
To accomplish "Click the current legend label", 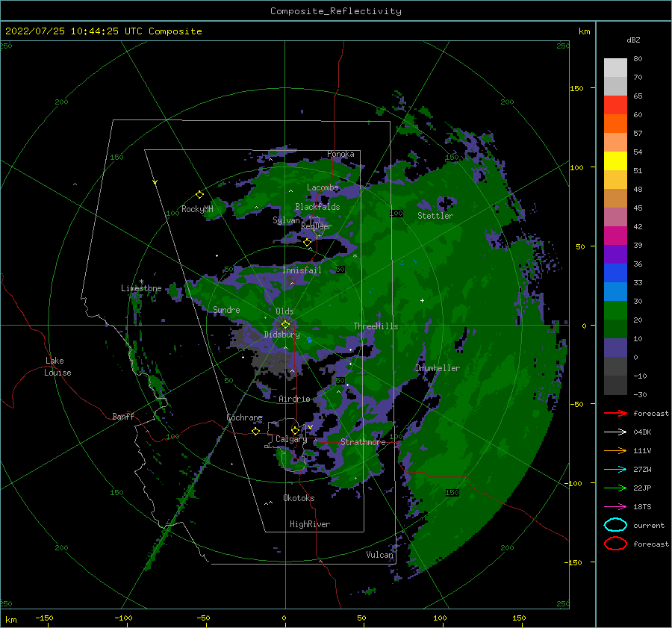I will [649, 525].
